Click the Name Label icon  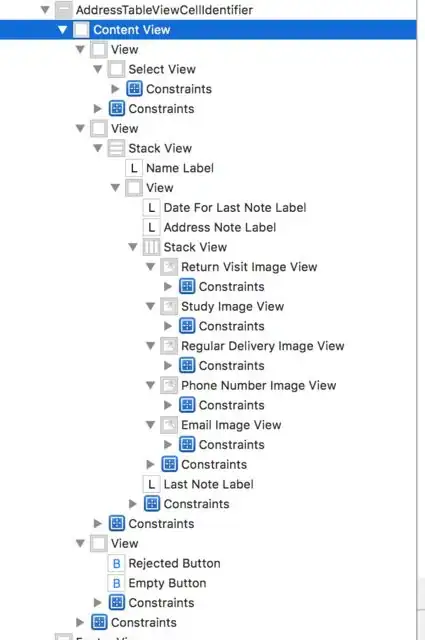tap(134, 168)
